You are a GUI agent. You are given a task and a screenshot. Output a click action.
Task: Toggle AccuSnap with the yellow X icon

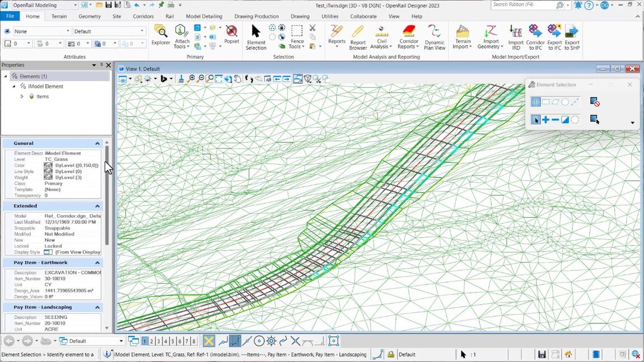(x=208, y=340)
